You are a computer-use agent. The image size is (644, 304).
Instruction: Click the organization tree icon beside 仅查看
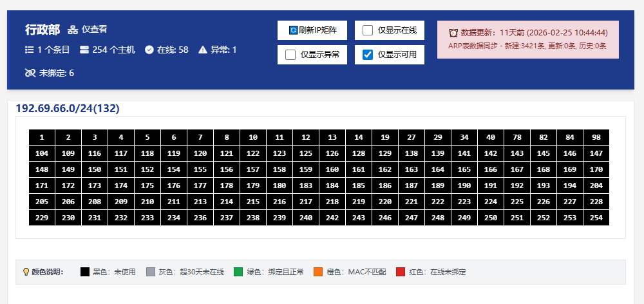coord(73,30)
